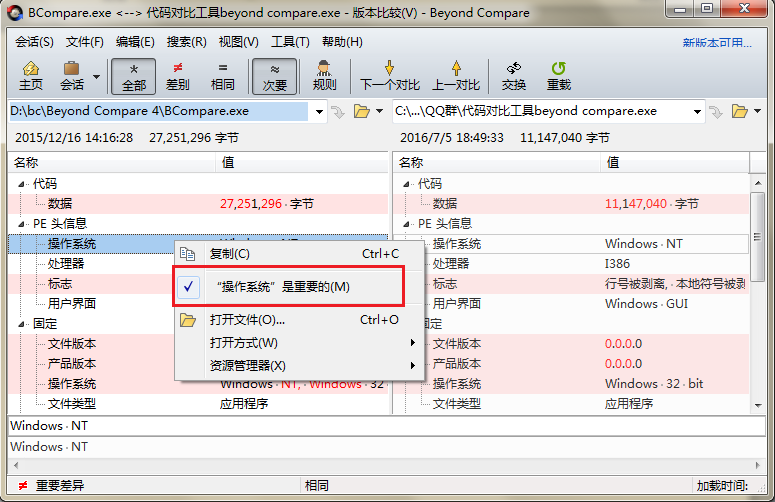This screenshot has height=502, width=775.
Task: Expand the left path history dropdown
Action: click(x=319, y=112)
